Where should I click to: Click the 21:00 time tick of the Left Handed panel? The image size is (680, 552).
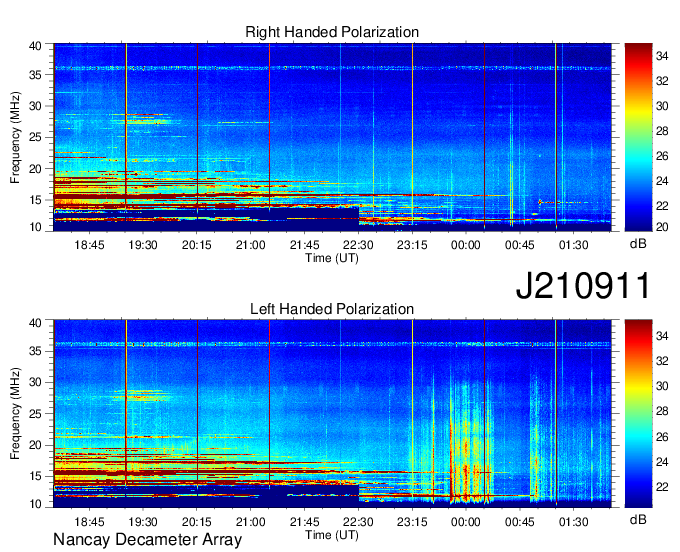[x=251, y=521]
